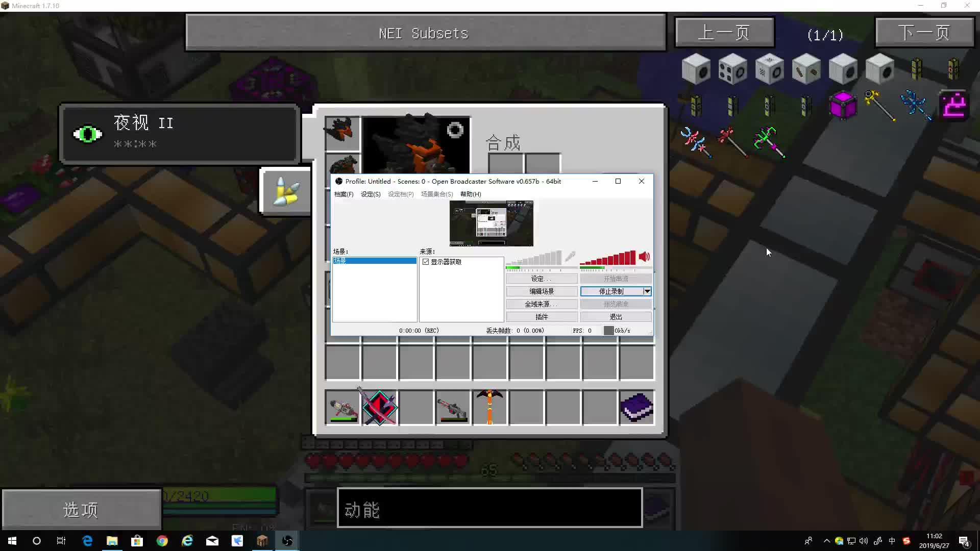The image size is (980, 551).
Task: Open the 设定档(P) menu in OBS
Action: pyautogui.click(x=401, y=194)
